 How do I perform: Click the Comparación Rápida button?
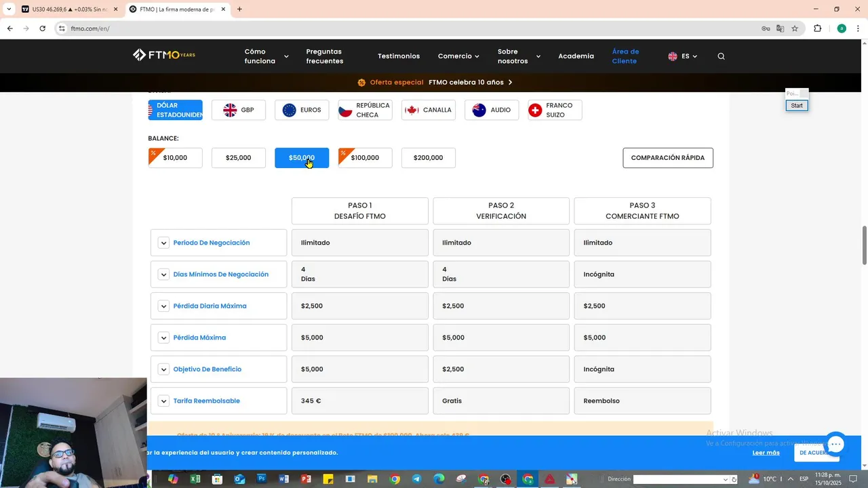point(668,158)
